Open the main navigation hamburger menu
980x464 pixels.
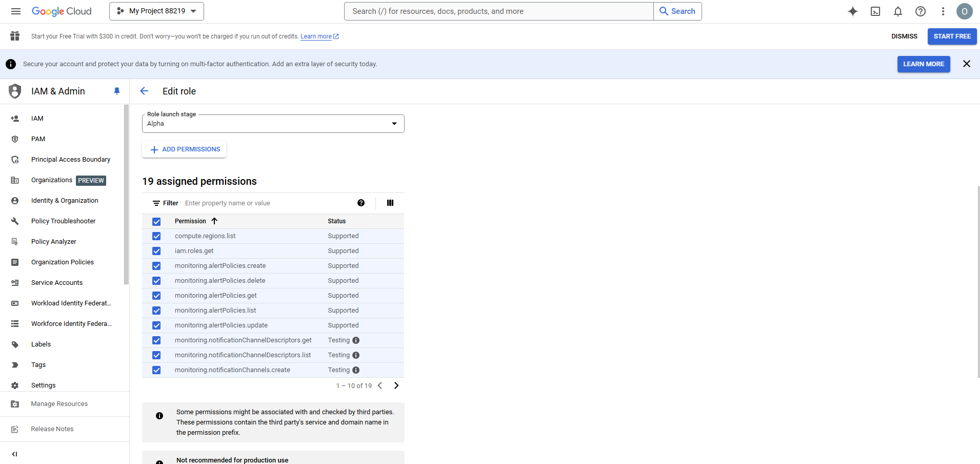(16, 11)
